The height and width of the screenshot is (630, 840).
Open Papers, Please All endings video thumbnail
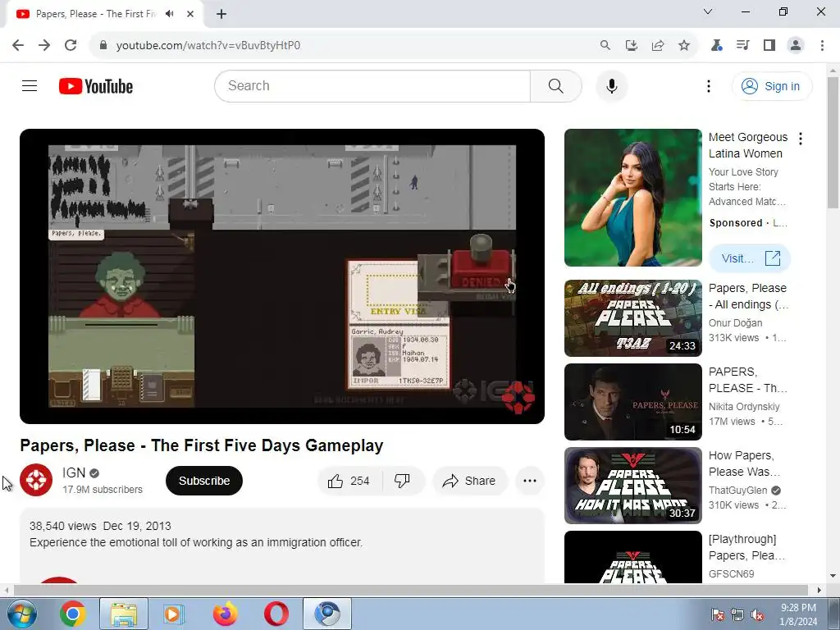pyautogui.click(x=632, y=318)
